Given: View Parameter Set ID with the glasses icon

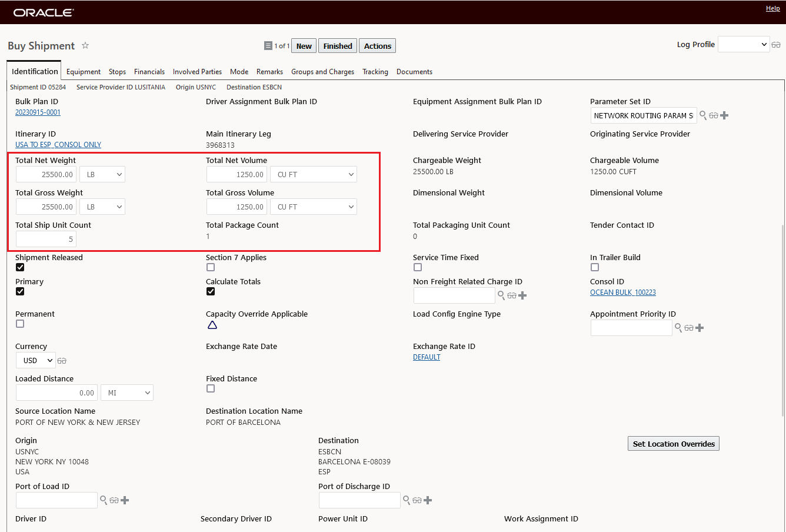Looking at the screenshot, I should (714, 116).
